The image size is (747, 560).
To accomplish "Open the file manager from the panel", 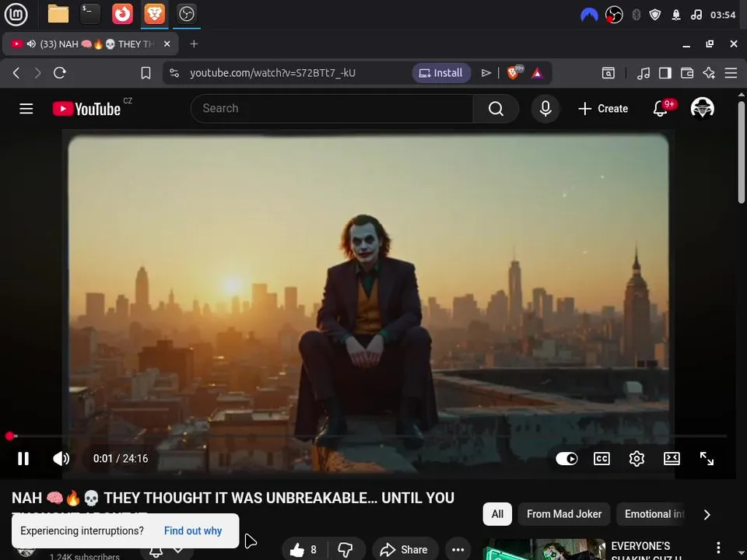I will click(58, 14).
